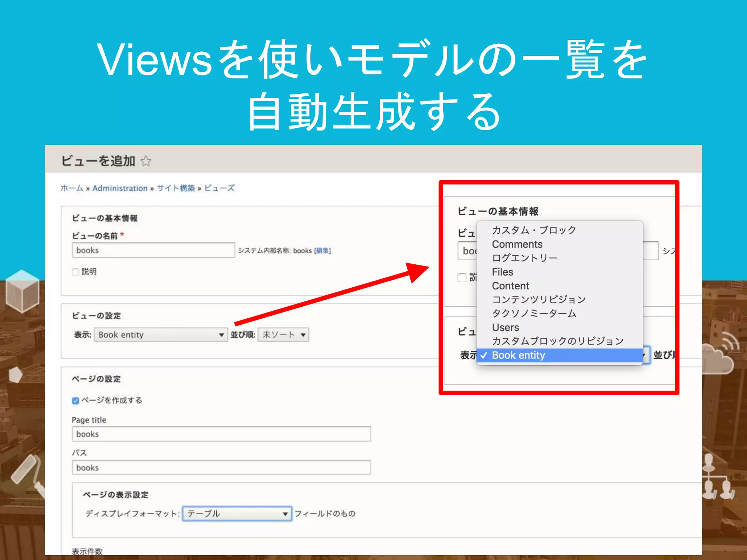The height and width of the screenshot is (560, 747).
Task: Open the 表示 Book entity dropdown
Action: (161, 335)
